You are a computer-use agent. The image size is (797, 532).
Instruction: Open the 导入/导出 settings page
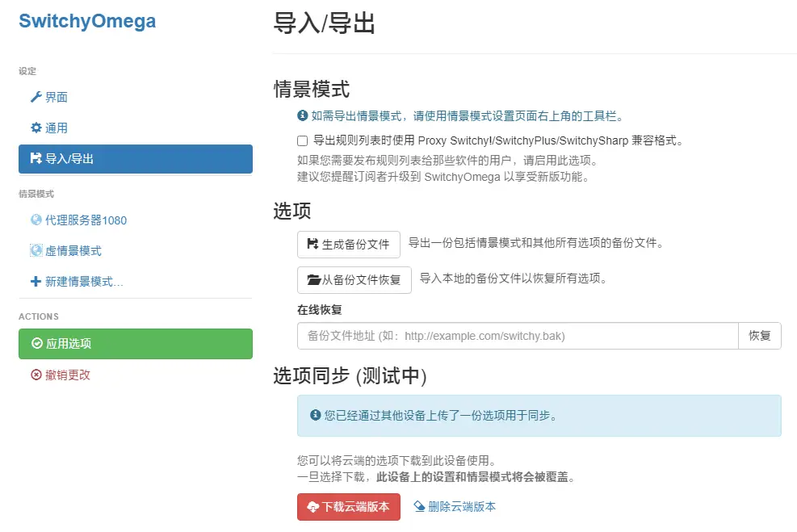[x=135, y=159]
